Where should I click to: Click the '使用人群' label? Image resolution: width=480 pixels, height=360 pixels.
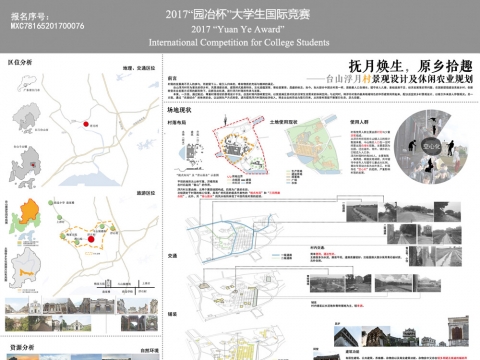pyautogui.click(x=359, y=122)
